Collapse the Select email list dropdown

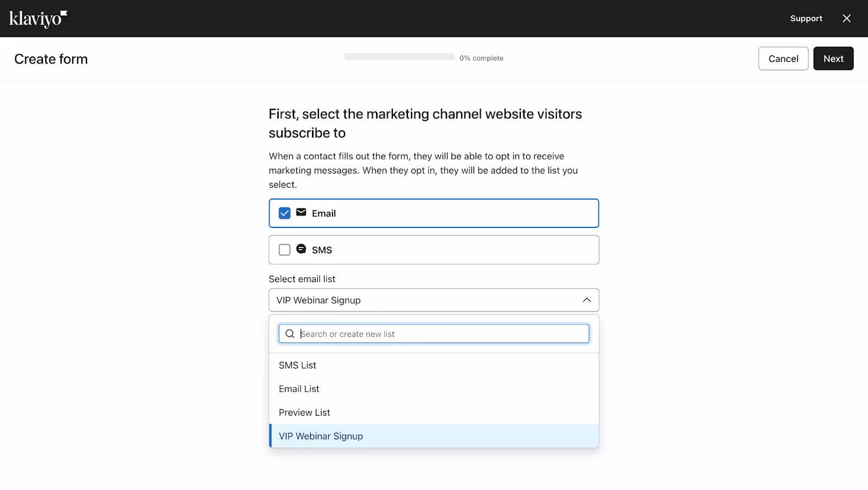[433, 300]
